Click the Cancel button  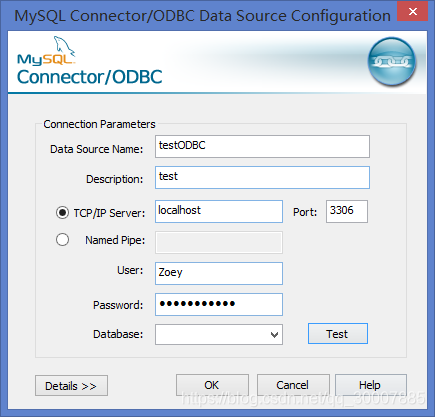point(293,385)
